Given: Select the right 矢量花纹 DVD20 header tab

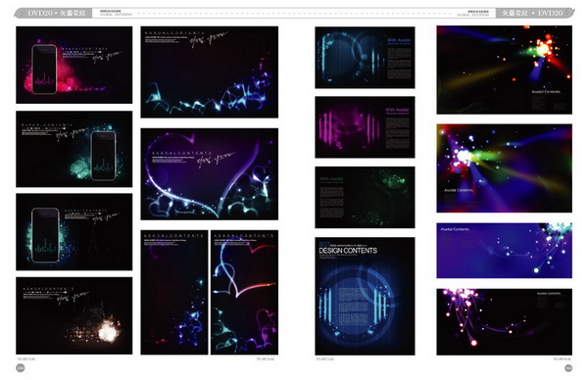Looking at the screenshot, I should click(535, 13).
